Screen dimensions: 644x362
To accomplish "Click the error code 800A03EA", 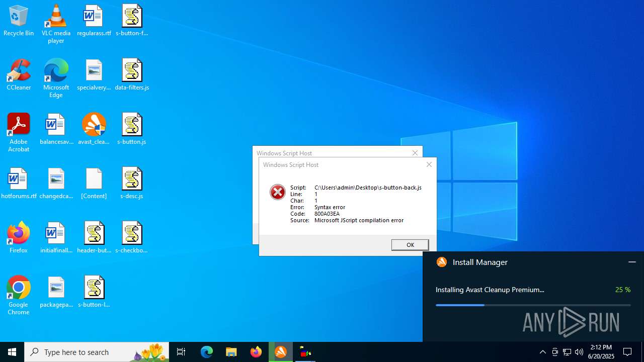I will tap(327, 214).
